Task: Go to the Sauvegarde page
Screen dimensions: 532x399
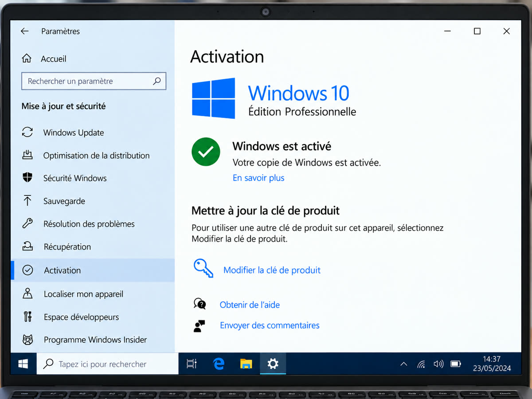Action: click(x=64, y=201)
